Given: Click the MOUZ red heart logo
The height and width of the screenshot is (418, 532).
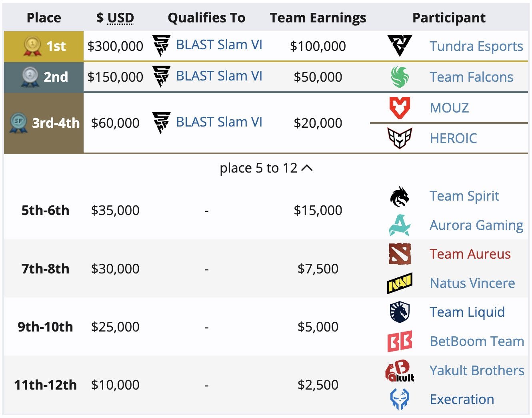Looking at the screenshot, I should click(x=399, y=108).
